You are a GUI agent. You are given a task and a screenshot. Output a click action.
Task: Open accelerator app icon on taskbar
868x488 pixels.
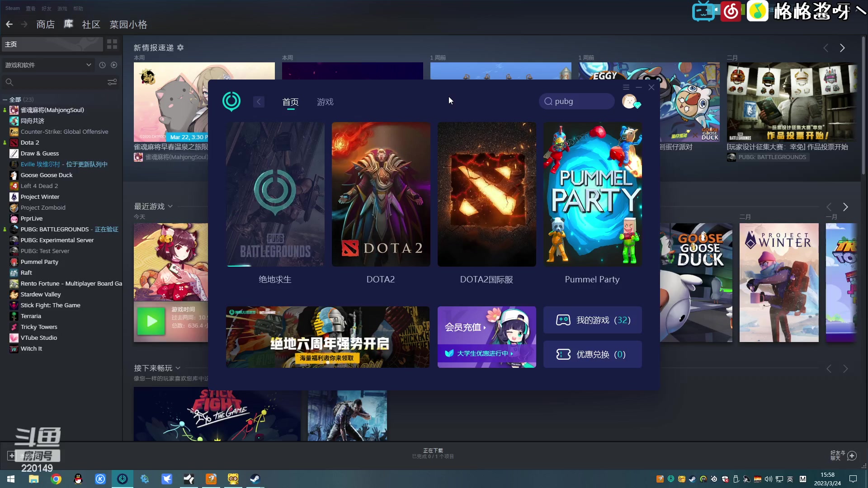[123, 479]
